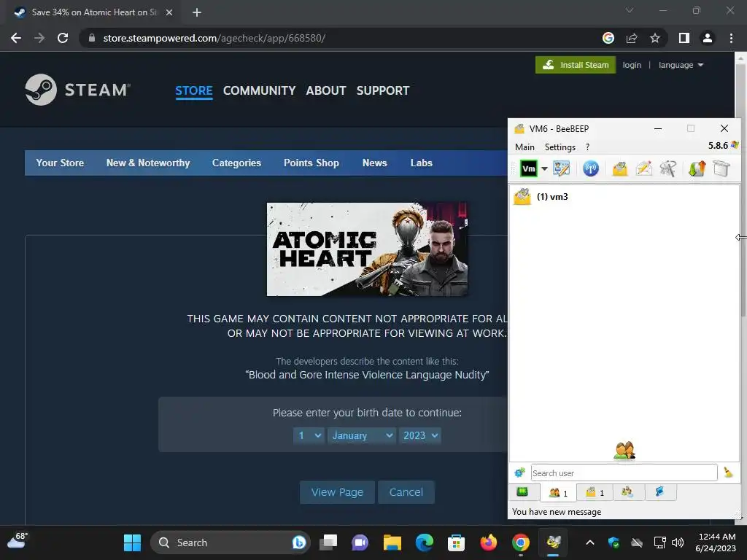Click the grey group chat wand icon
This screenshot has width=747, height=560.
667,168
